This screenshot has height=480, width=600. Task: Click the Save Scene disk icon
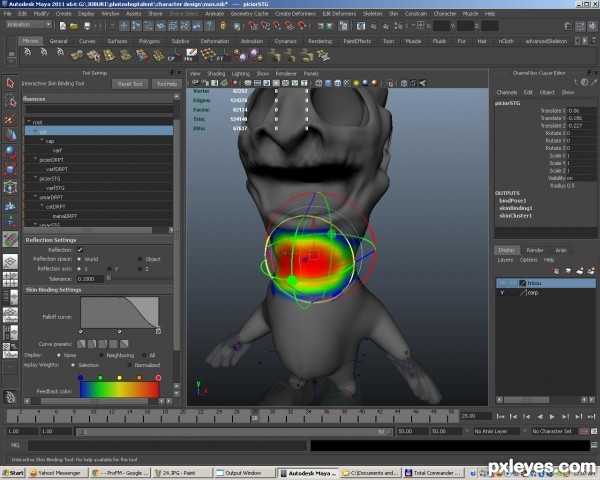pyautogui.click(x=87, y=26)
